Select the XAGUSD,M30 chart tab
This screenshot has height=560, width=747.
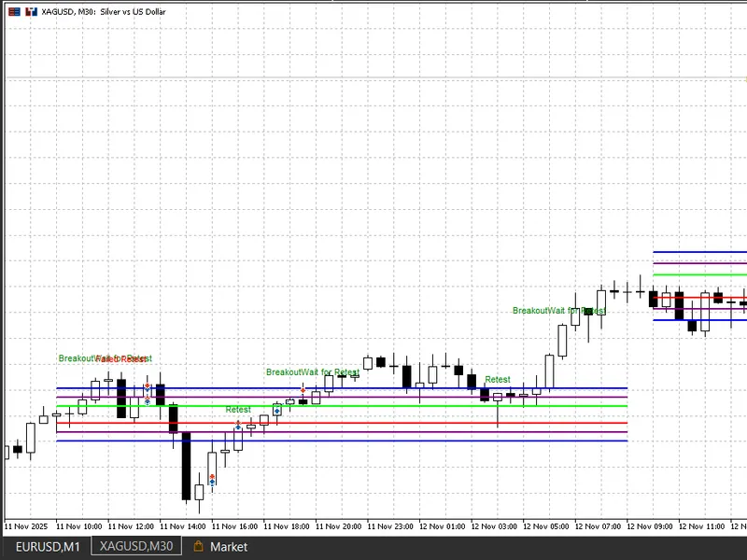coord(136,546)
